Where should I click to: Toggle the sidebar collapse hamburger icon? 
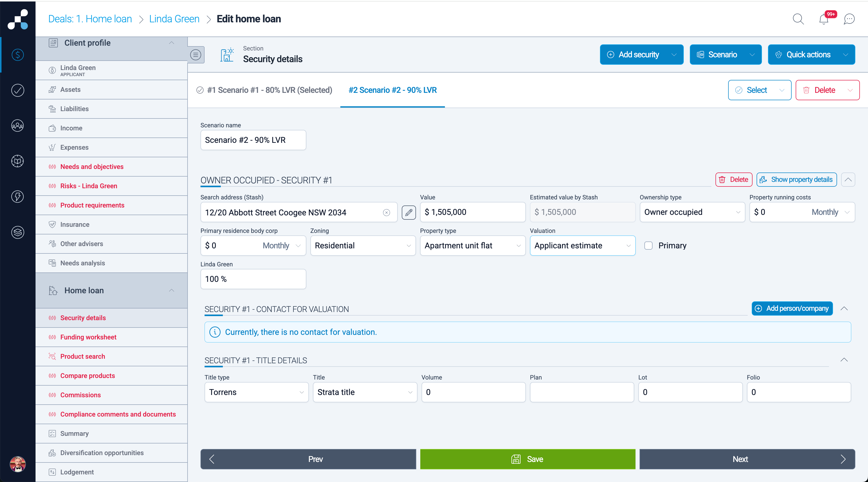pos(196,55)
